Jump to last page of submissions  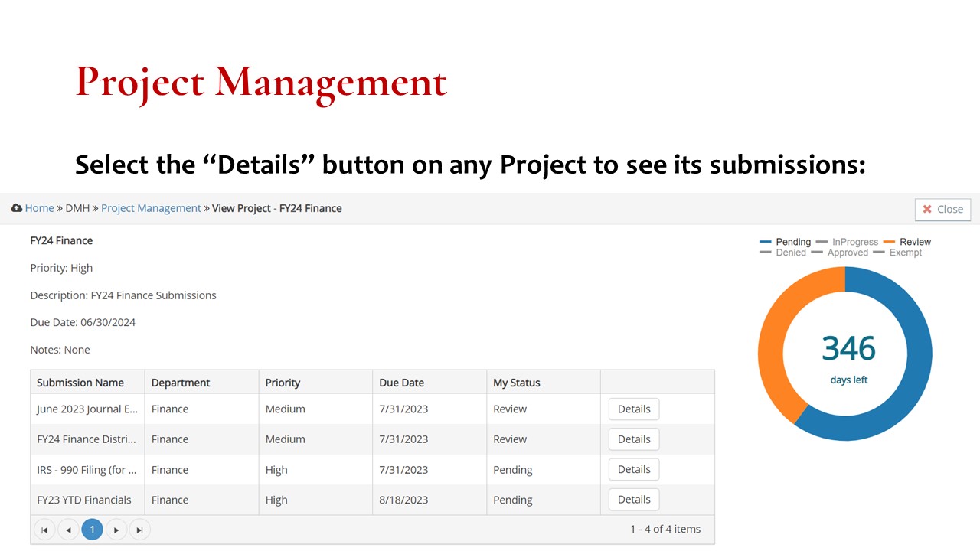pyautogui.click(x=139, y=530)
